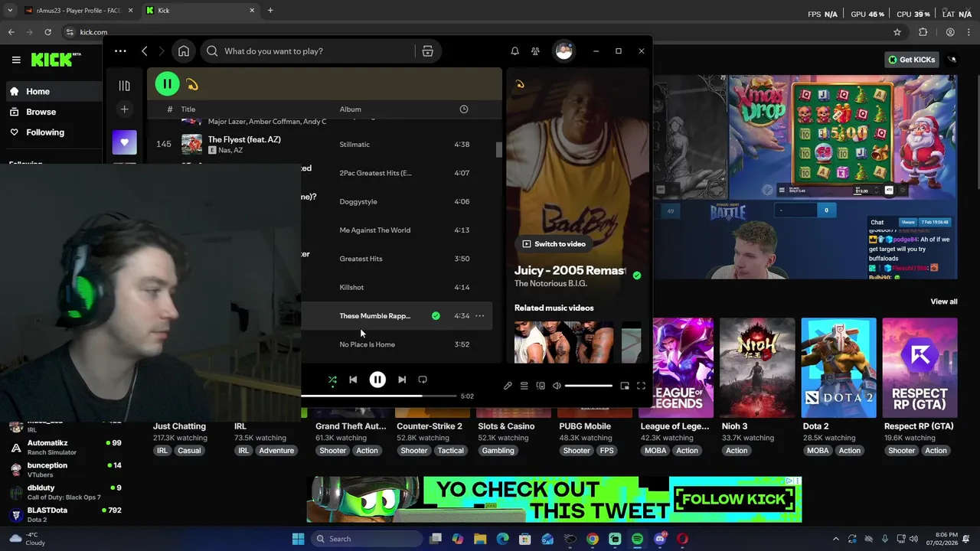Open BLASTDota channel in Kick sidebar
The image size is (980, 551).
pyautogui.click(x=65, y=514)
